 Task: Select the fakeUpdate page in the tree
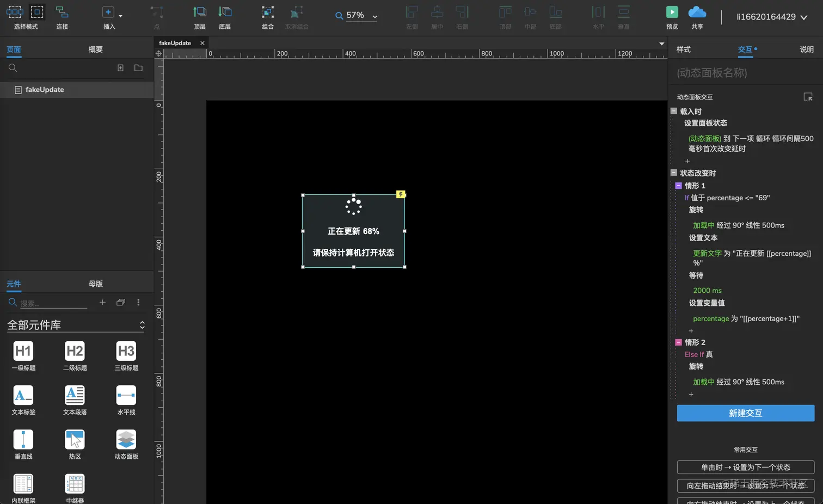tap(77, 90)
